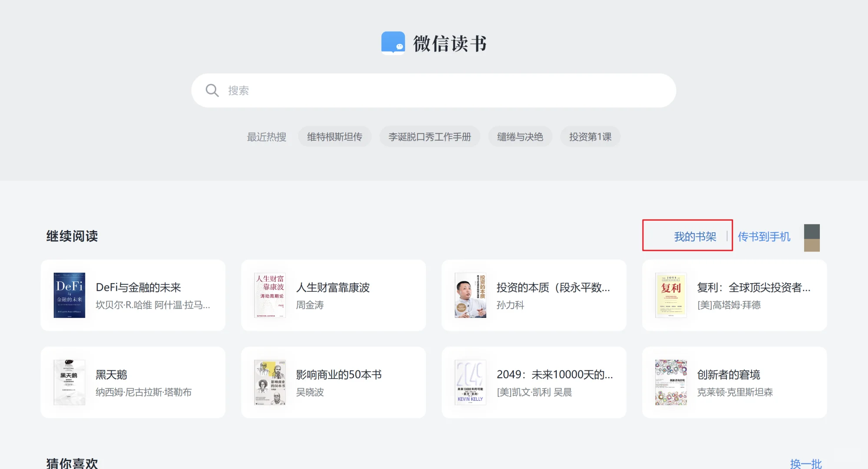Click title 复利：全球顶尖投资者...

point(754,287)
